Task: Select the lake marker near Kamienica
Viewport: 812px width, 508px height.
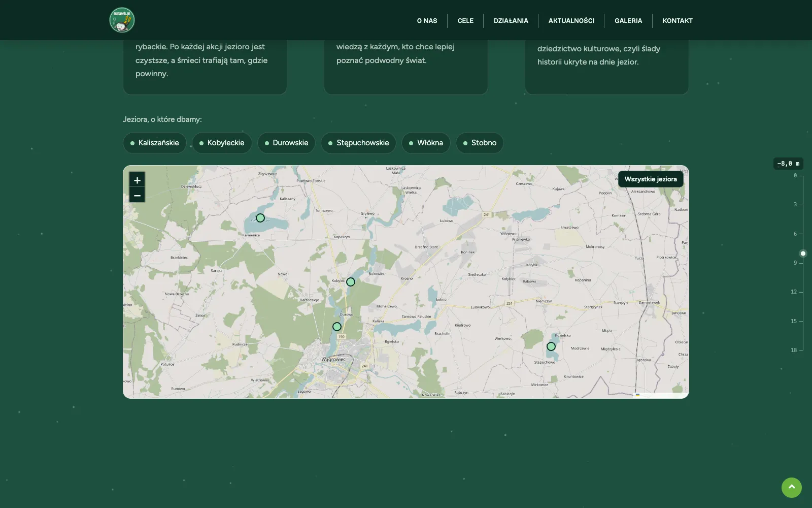Action: [x=260, y=218]
